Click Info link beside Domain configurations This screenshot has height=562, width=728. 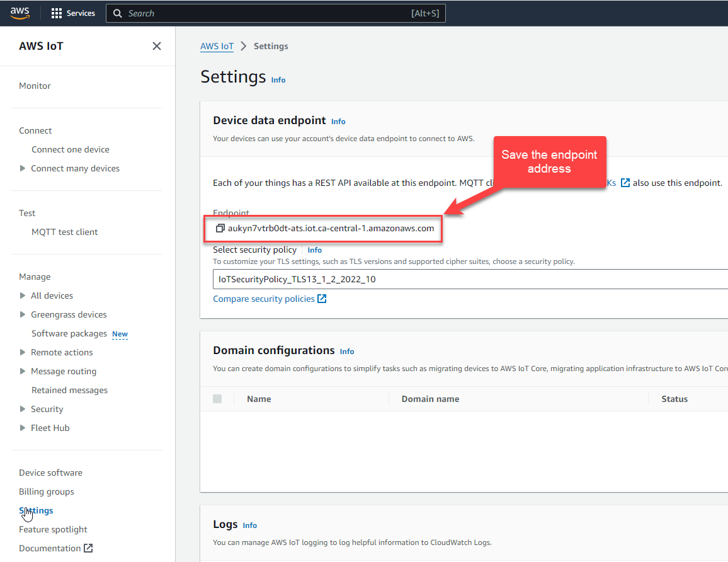[x=347, y=352]
